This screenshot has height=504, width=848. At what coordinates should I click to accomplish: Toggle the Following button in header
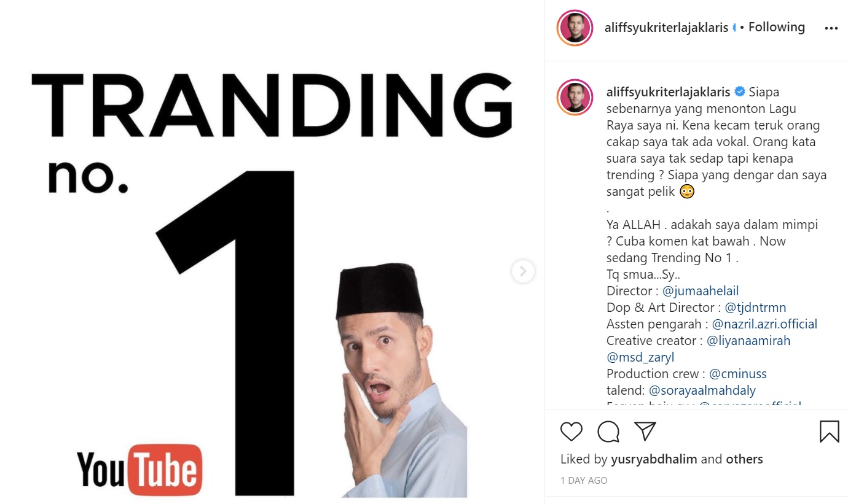click(776, 27)
